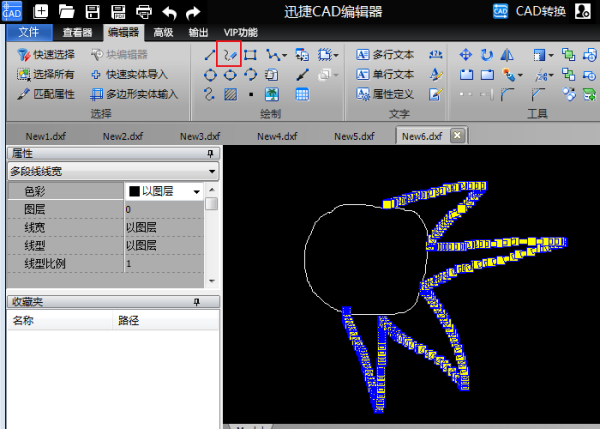Image resolution: width=600 pixels, height=429 pixels.
Task: Click the 多行文本 button
Action: point(385,54)
